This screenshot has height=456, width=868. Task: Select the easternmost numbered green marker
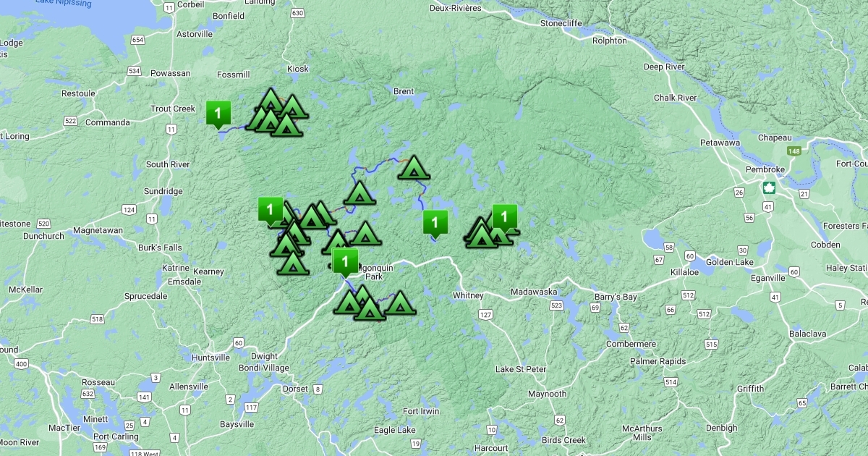click(x=504, y=217)
